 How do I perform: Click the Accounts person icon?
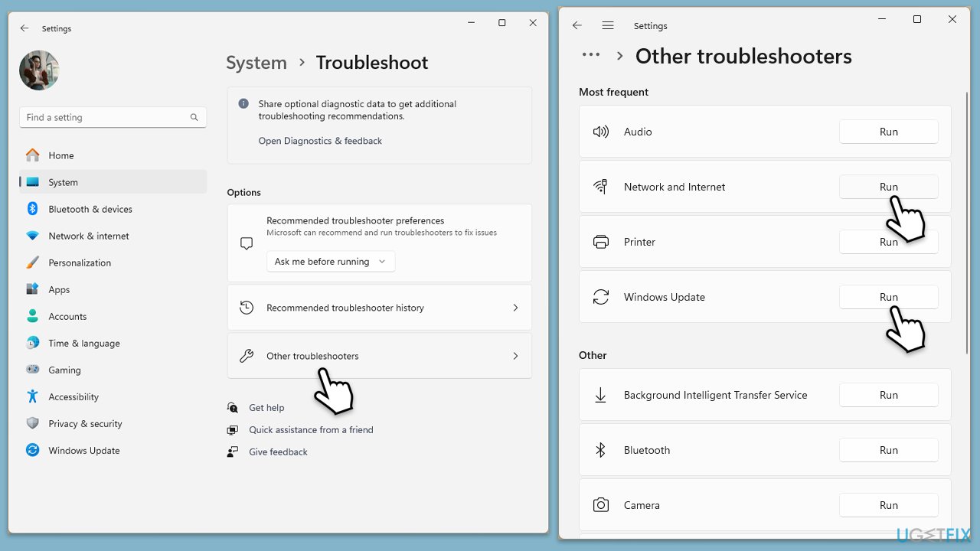click(32, 316)
